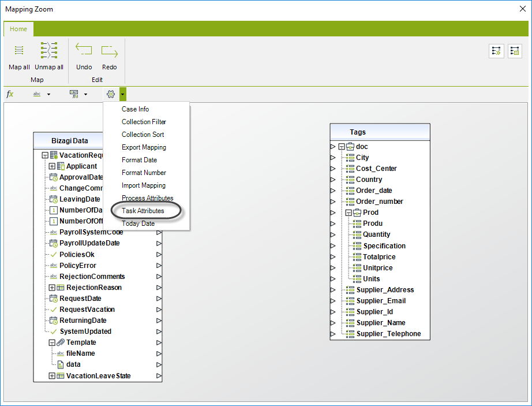Switch to the Home tab
Viewport: 532px width, 406px height.
coord(18,29)
